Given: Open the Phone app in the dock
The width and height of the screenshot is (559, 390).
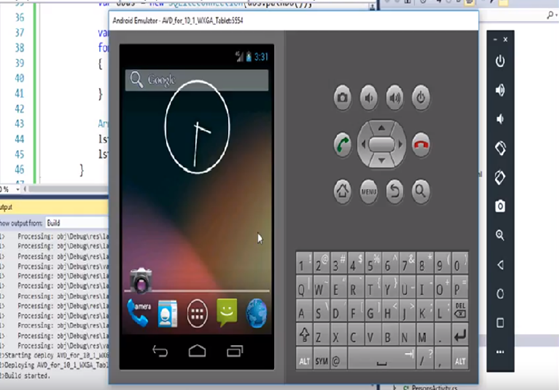Looking at the screenshot, I should pyautogui.click(x=137, y=313).
